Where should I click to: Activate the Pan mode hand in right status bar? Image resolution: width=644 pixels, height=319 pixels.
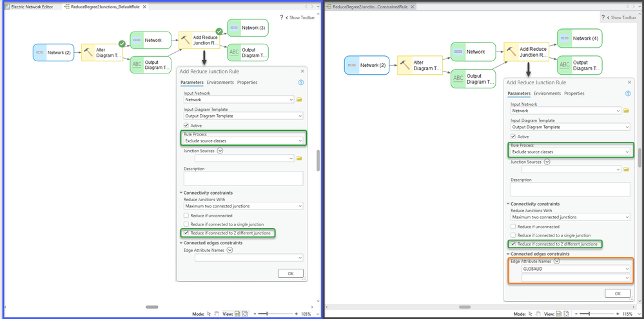(537, 314)
